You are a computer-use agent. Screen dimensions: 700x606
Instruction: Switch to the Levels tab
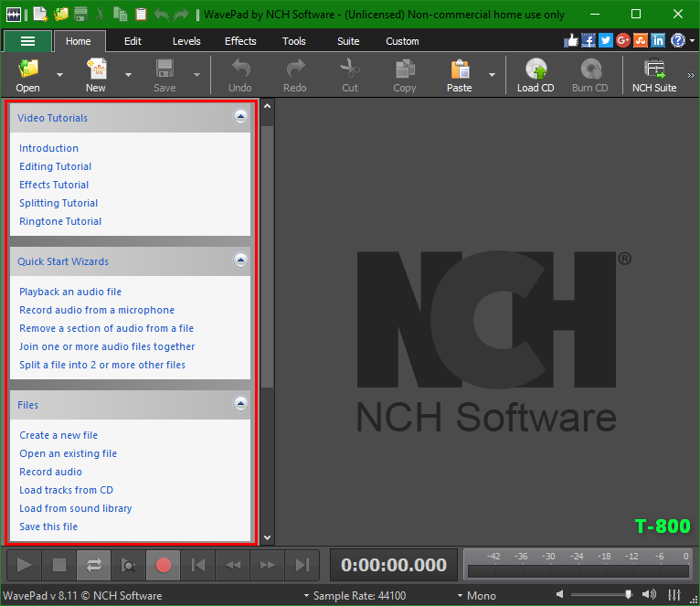pos(186,41)
